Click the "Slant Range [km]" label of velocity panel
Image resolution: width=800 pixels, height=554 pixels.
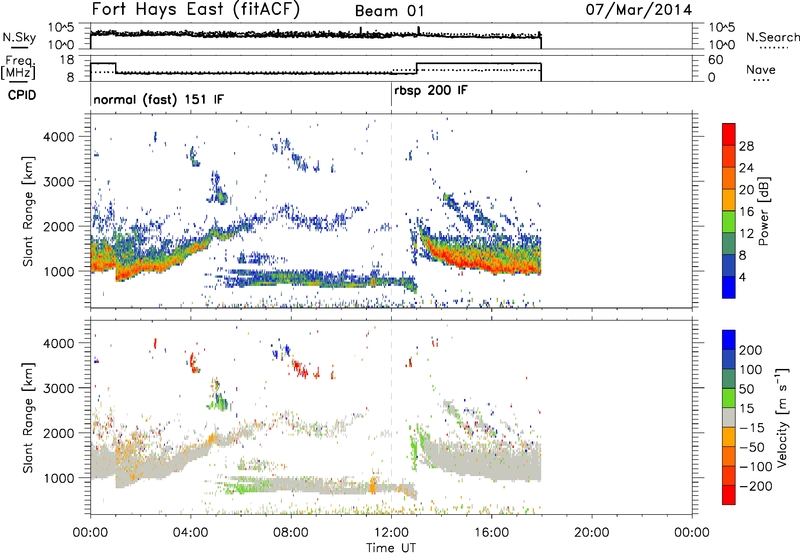(28, 418)
